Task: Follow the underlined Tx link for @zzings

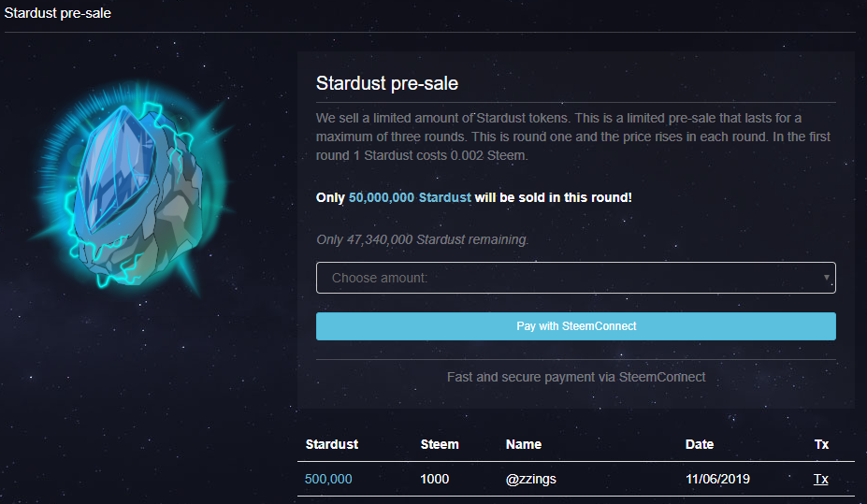Action: point(820,479)
